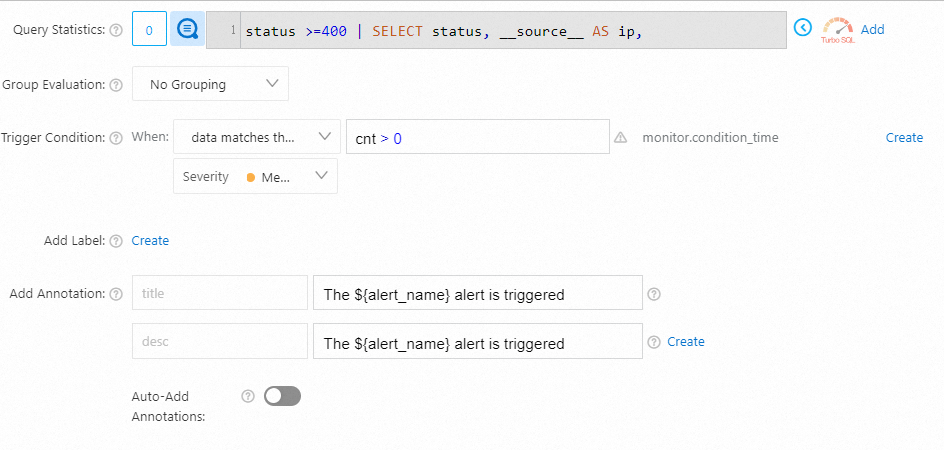
Task: Click the title annotation key field
Action: click(220, 293)
